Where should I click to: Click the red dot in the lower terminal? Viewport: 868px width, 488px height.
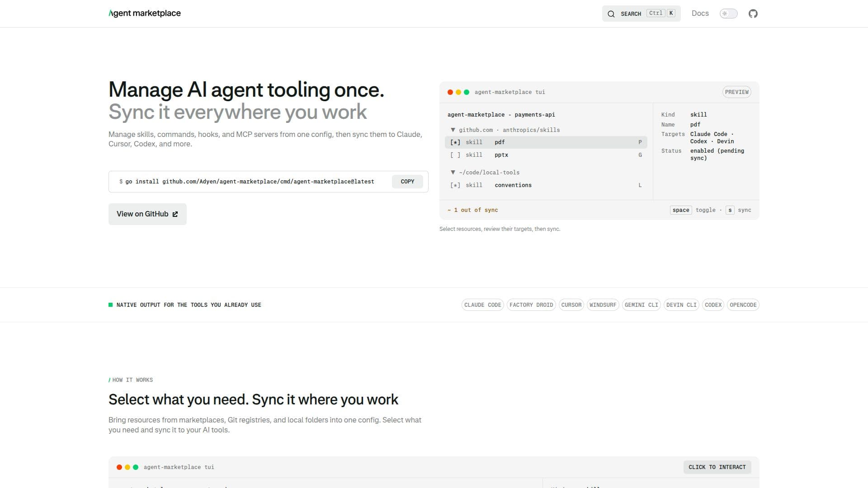(119, 467)
